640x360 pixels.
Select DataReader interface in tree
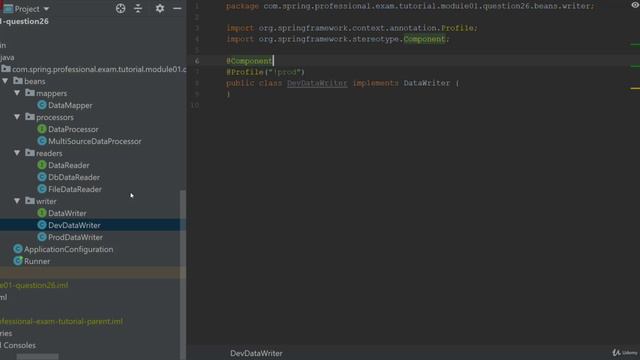69,165
